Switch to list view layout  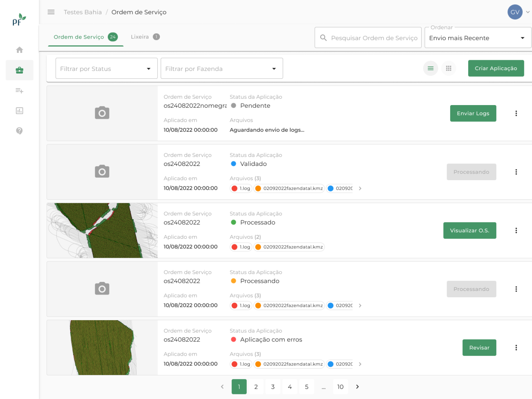[x=430, y=68]
